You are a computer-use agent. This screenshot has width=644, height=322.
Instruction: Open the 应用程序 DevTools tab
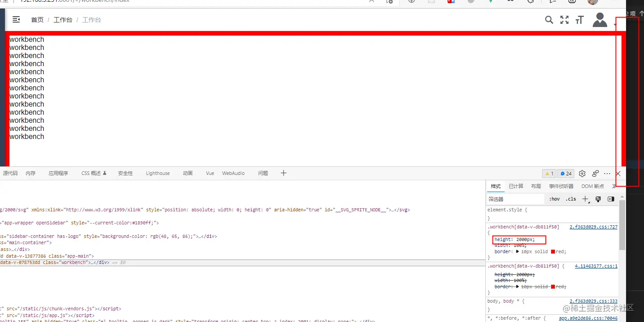(x=58, y=173)
